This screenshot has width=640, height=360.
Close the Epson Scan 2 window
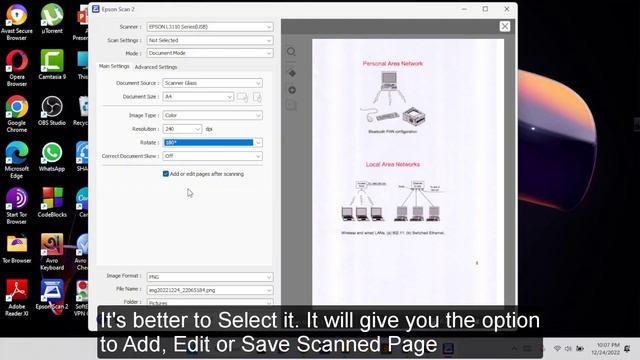coord(507,9)
